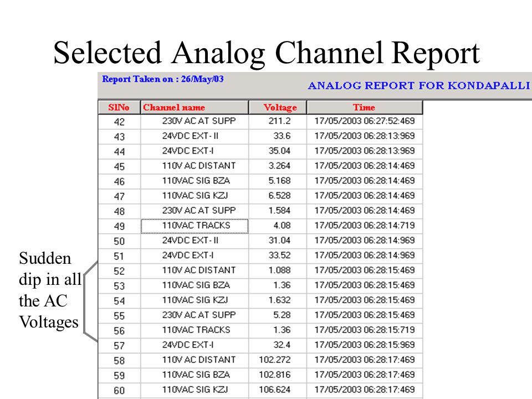
Task: Click the time 17/05/2003 06:27:52:469
Action: (x=365, y=121)
